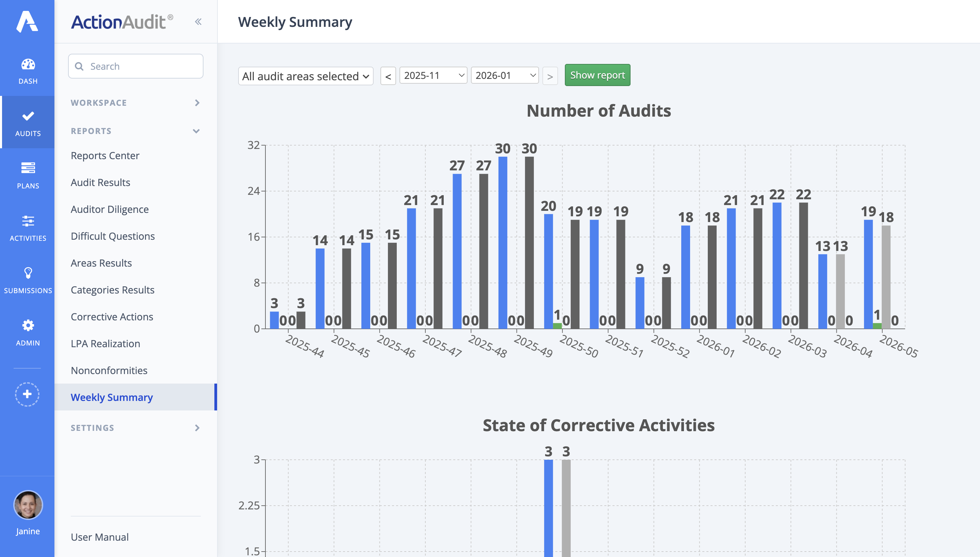
Task: Open the User Manual
Action: pyautogui.click(x=99, y=537)
